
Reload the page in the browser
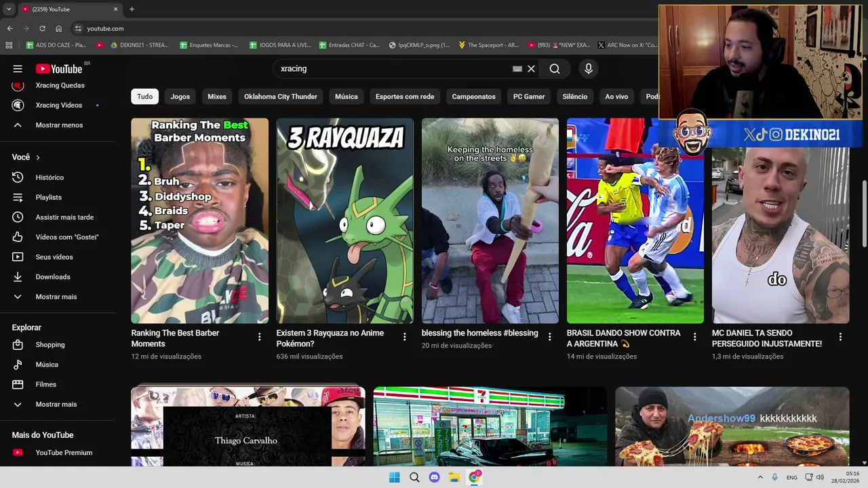point(42,28)
